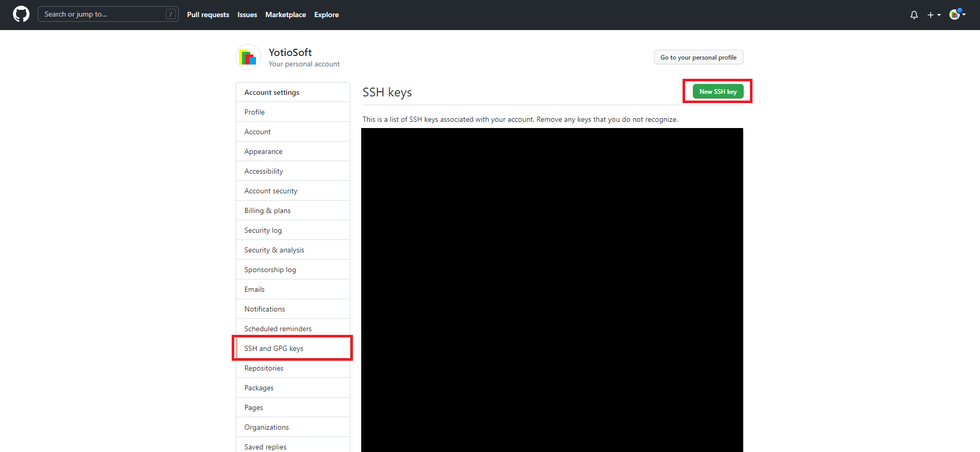
Task: Click the YotioSoft account avatar image
Action: click(x=248, y=57)
